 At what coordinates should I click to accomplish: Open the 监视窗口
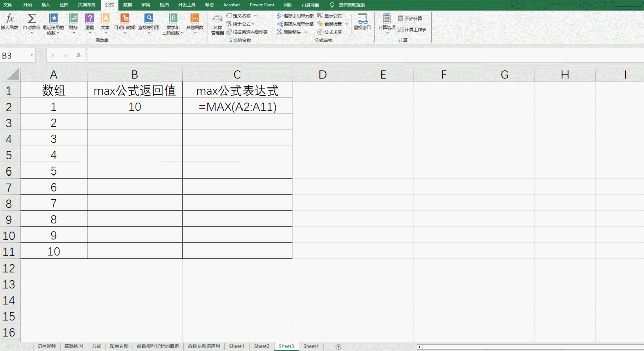click(x=362, y=22)
